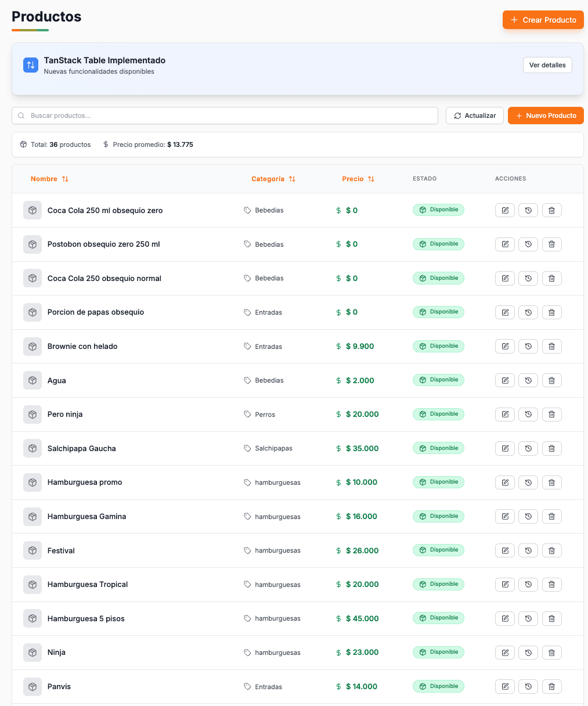588x706 pixels.
Task: Open price history for "Festival"
Action: pos(528,550)
